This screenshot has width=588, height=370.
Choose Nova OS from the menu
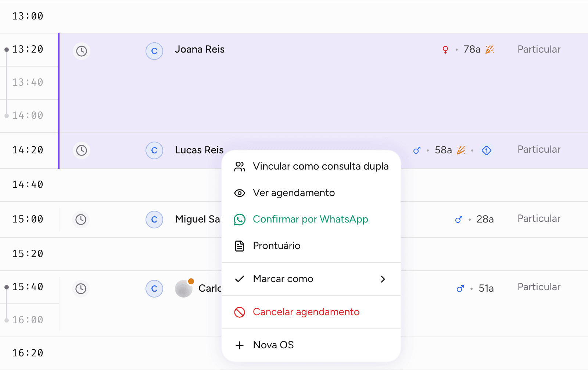[x=311, y=345]
